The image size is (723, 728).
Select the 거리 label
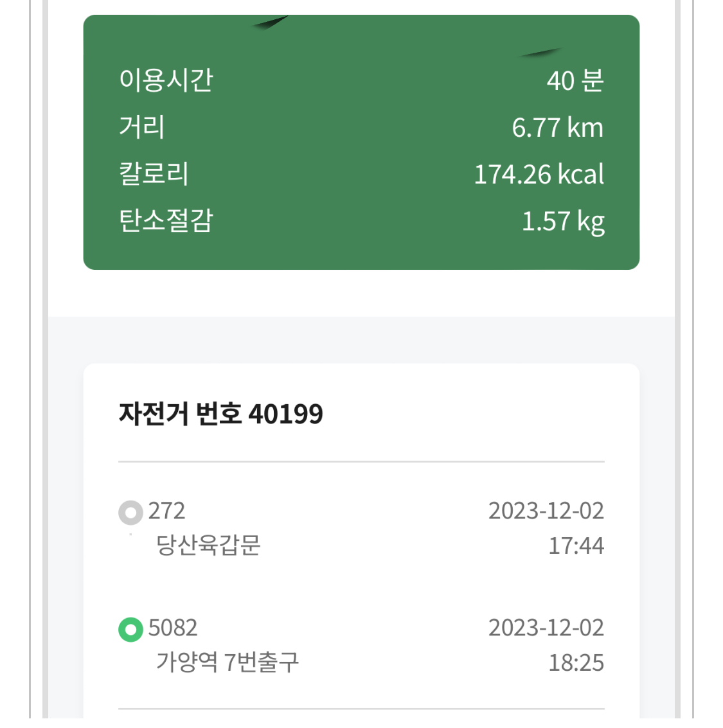click(x=142, y=127)
